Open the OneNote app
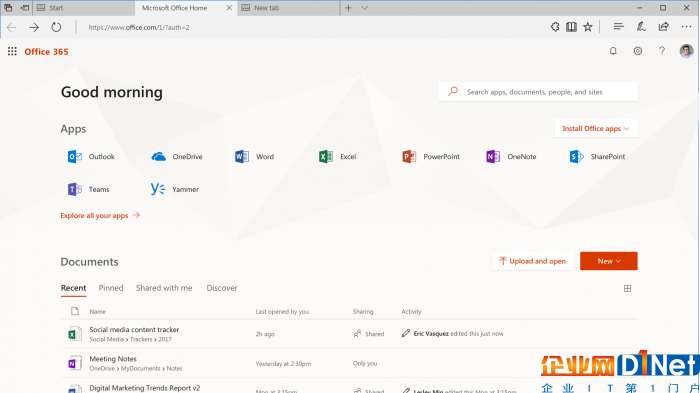Image resolution: width=700 pixels, height=393 pixels. pyautogui.click(x=511, y=157)
